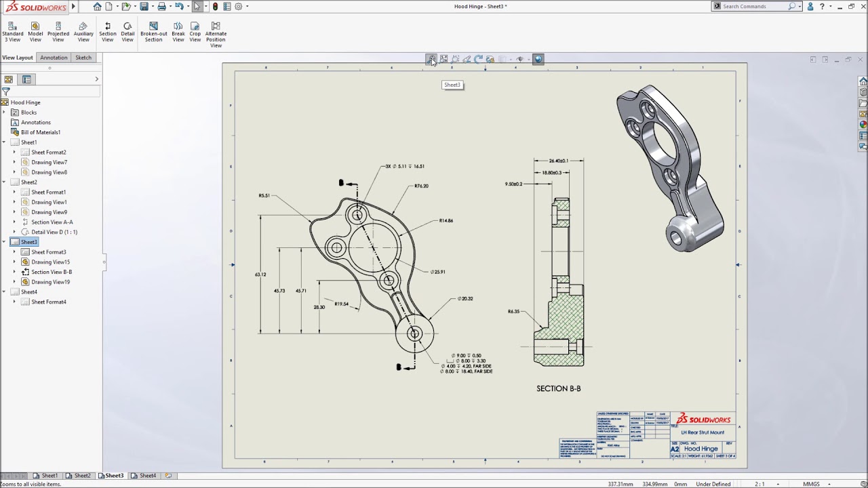The height and width of the screenshot is (488, 868).
Task: Insert a Model View
Action: [35, 31]
